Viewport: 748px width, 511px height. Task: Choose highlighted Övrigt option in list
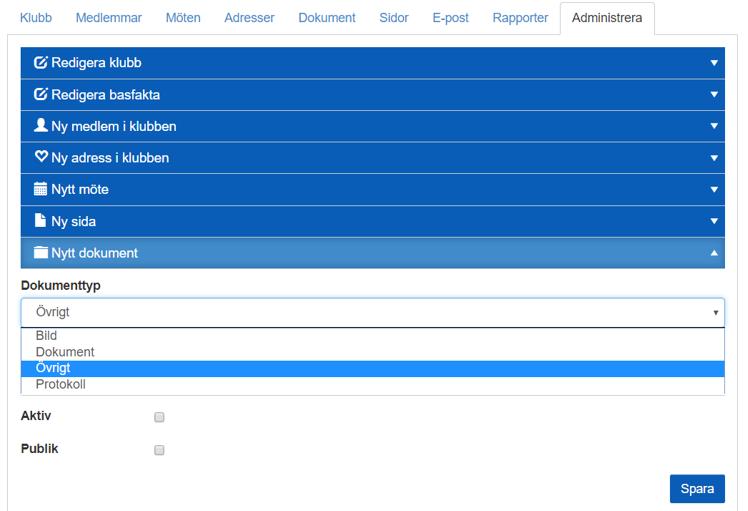tap(373, 368)
